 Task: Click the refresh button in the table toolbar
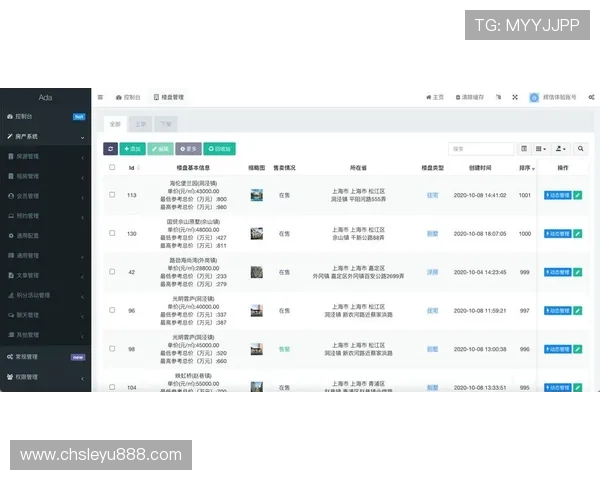click(110, 149)
